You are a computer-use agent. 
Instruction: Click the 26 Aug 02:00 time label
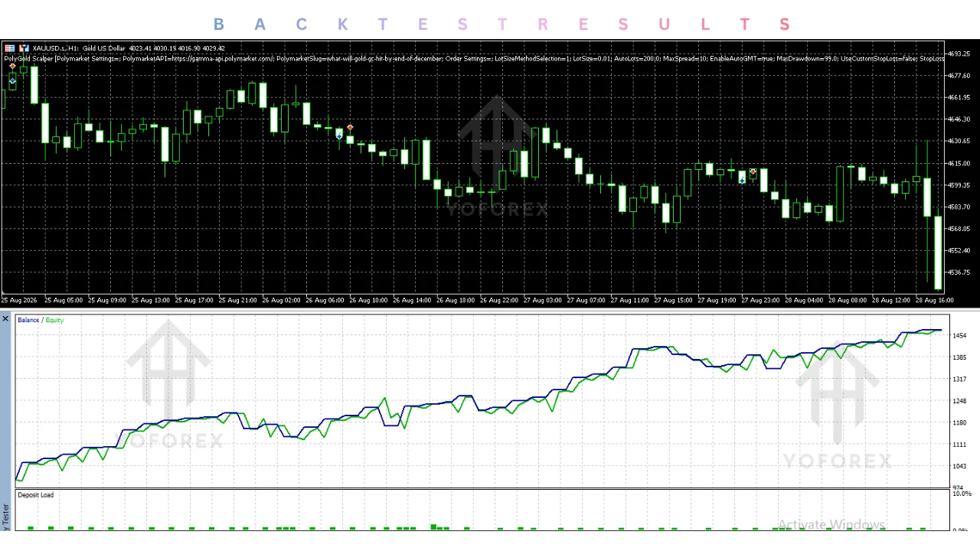(281, 300)
